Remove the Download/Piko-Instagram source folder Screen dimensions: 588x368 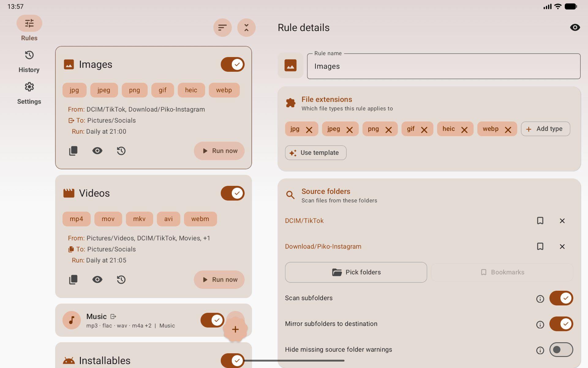pos(562,247)
